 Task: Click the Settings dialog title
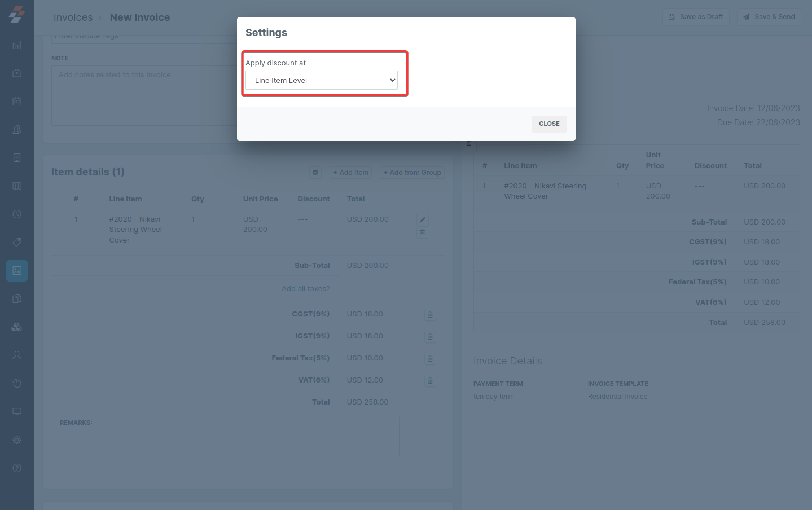click(266, 33)
